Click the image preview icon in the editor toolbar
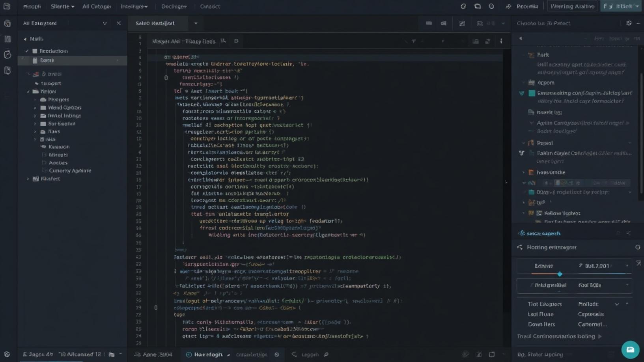Viewport: 644px width, 362px height. point(462,23)
